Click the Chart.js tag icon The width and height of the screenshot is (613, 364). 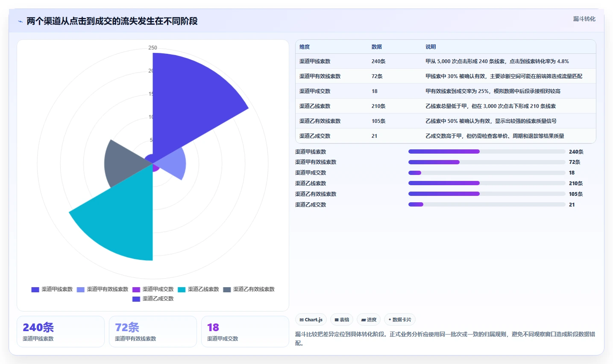302,320
